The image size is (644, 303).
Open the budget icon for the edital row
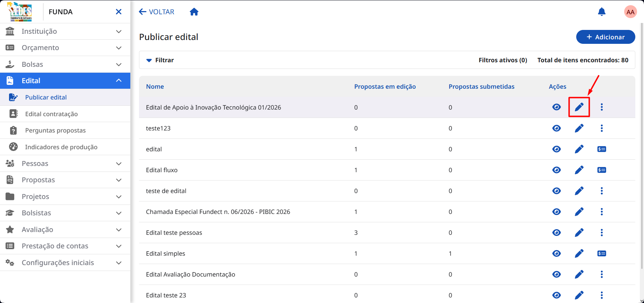602,149
